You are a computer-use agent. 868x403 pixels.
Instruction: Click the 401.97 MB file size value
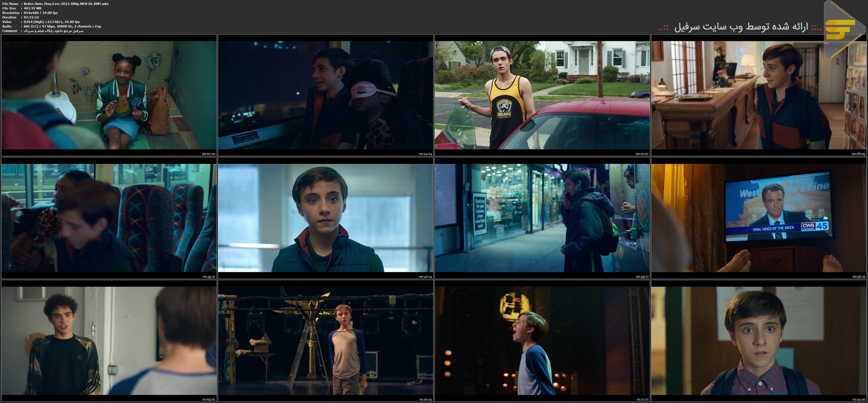[x=32, y=8]
